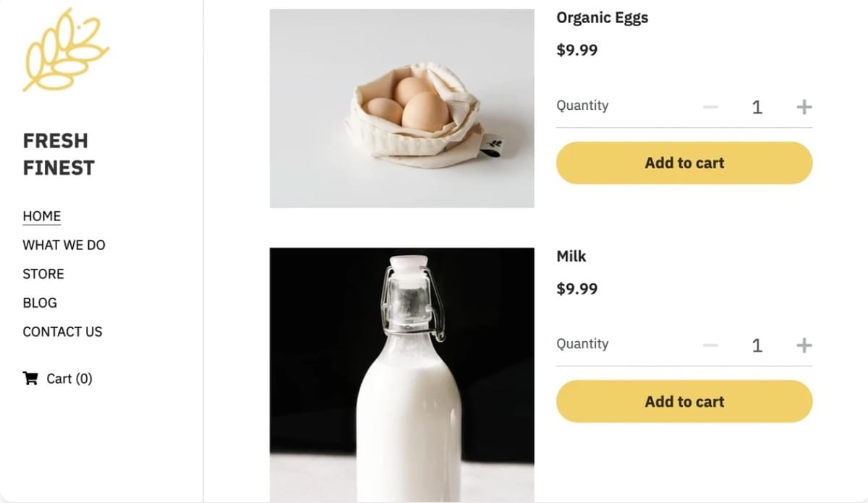Viewport: 868px width, 503px height.
Task: Select the Organic Eggs quantity field
Action: (757, 108)
